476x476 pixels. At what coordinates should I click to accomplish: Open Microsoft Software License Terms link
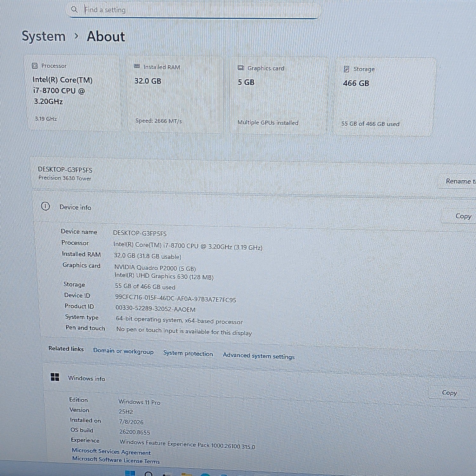tap(116, 460)
